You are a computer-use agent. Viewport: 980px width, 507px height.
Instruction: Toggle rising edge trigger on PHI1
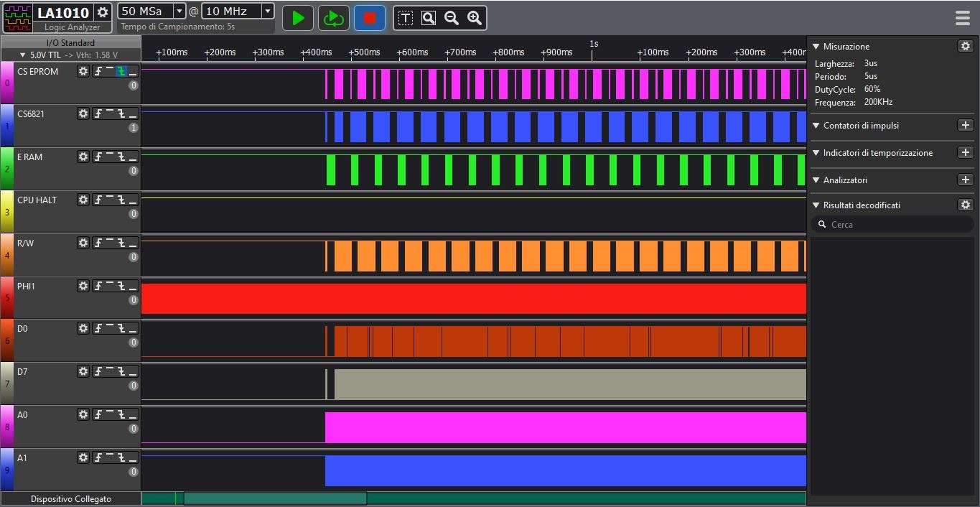tap(98, 286)
